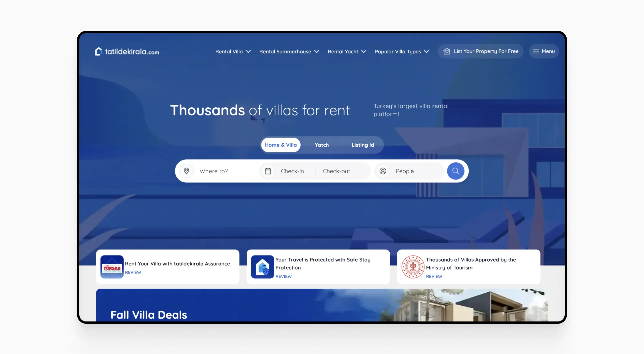The image size is (644, 354).
Task: Click REVIEW under Safe Stay Protection
Action: 283,276
